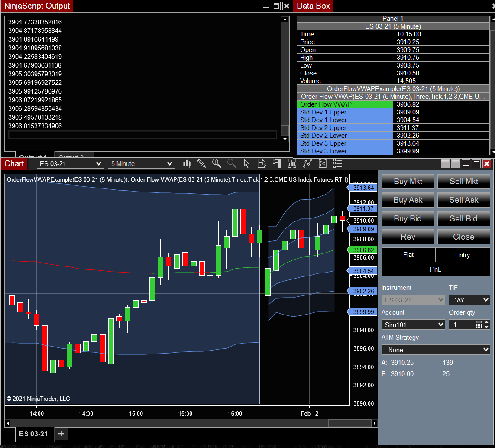Click the Flat position cell
The width and height of the screenshot is (495, 448).
pos(408,255)
